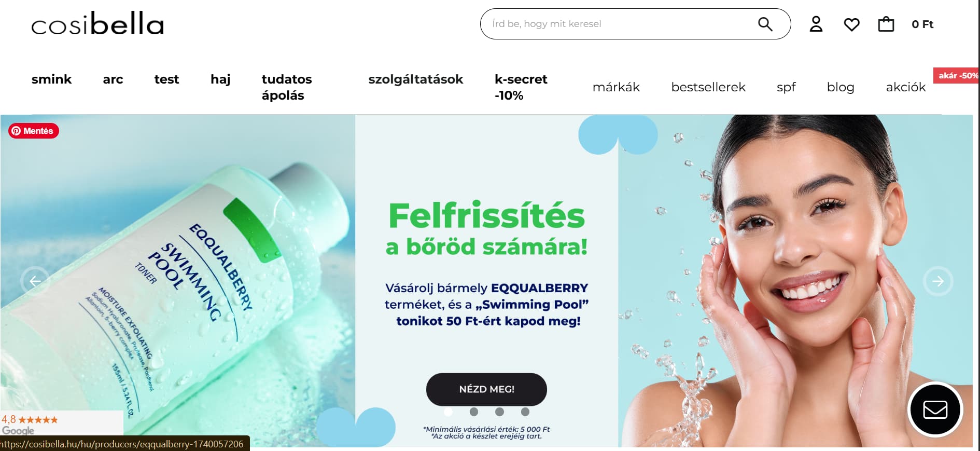Select the third carousel dot
Image resolution: width=980 pixels, height=451 pixels.
pyautogui.click(x=499, y=412)
